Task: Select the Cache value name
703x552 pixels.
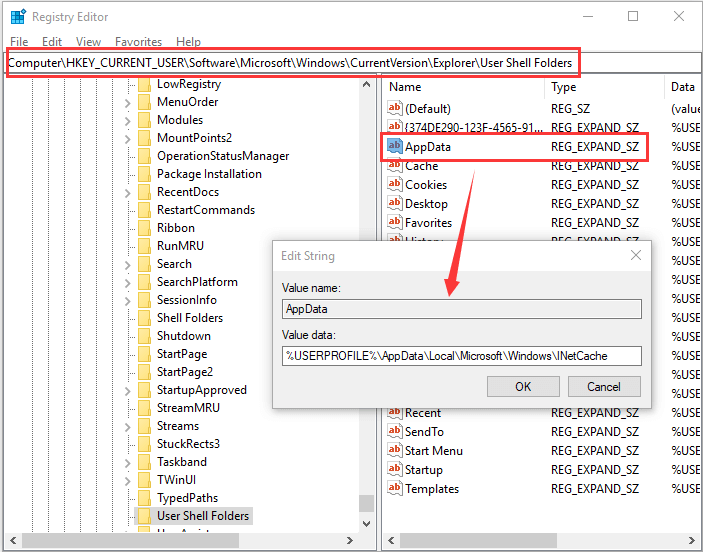Action: pyautogui.click(x=421, y=166)
